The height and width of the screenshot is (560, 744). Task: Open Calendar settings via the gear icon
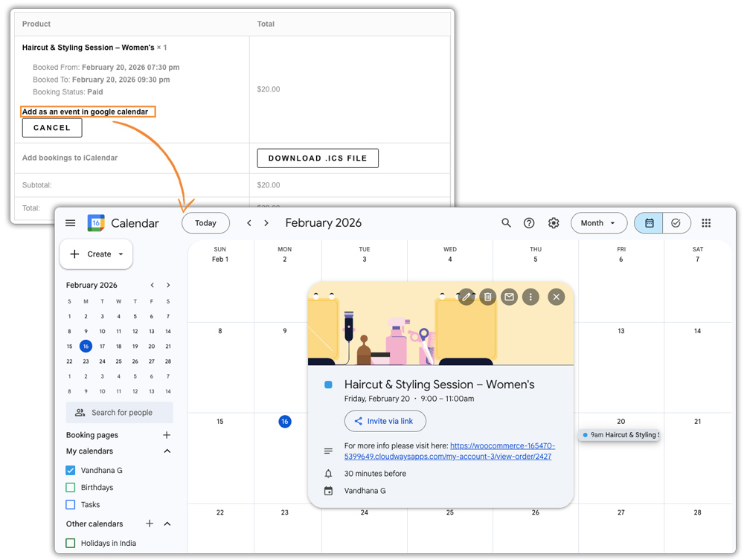coord(552,222)
